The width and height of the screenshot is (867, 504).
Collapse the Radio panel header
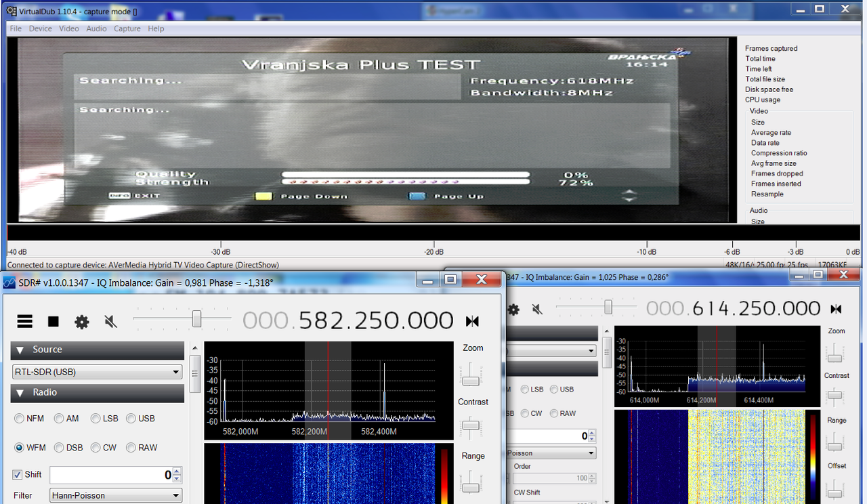click(x=98, y=393)
